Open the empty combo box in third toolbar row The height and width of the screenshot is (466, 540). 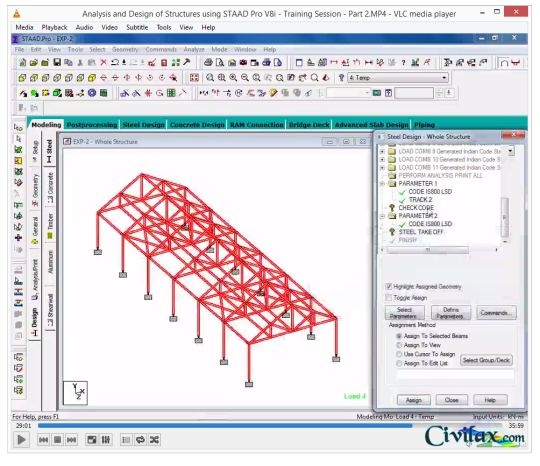click(348, 93)
